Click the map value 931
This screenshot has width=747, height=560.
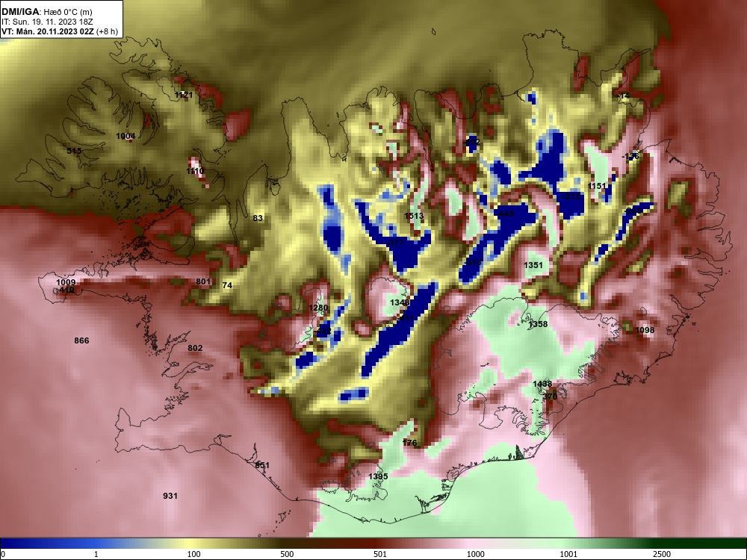[170, 496]
